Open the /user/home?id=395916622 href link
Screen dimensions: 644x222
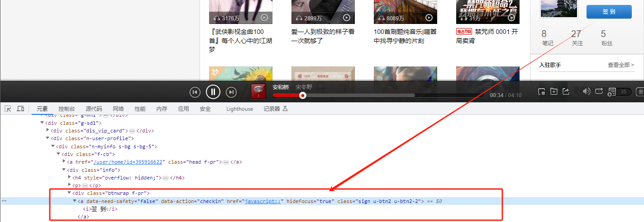(x=128, y=162)
